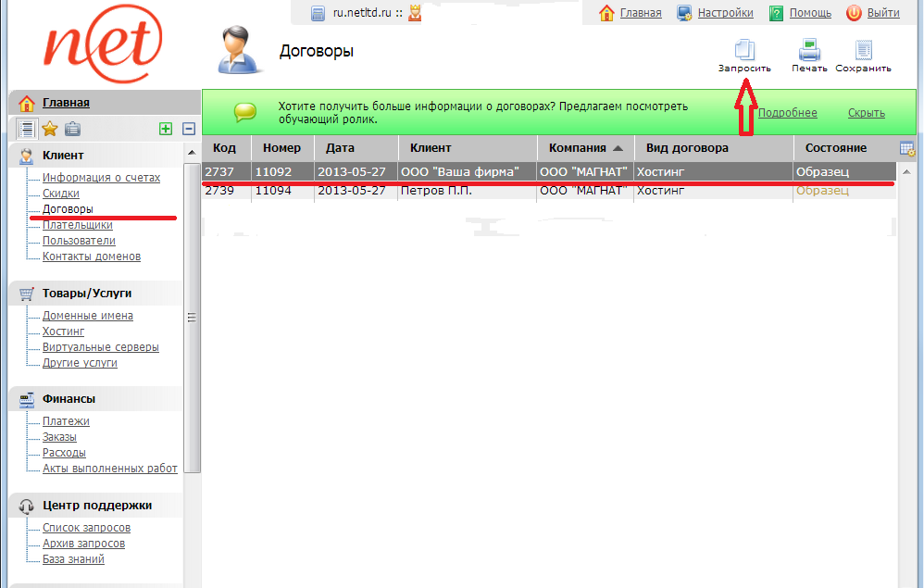Hide the green banner via the Скрыть link

click(x=866, y=113)
